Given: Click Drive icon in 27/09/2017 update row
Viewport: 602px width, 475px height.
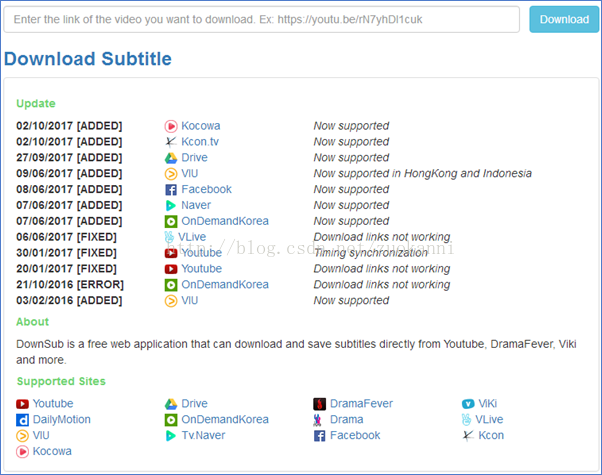Looking at the screenshot, I should coord(171,157).
